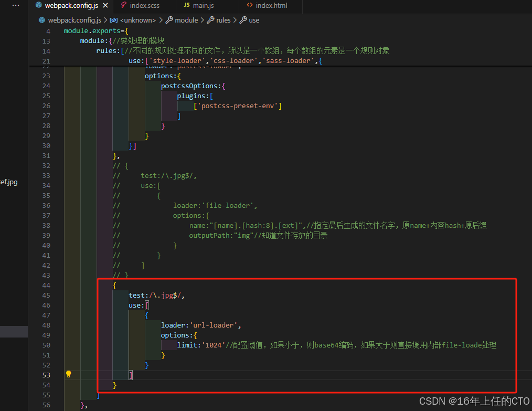532x411 pixels.
Task: Click line number 53 in the gutter
Action: pos(46,375)
